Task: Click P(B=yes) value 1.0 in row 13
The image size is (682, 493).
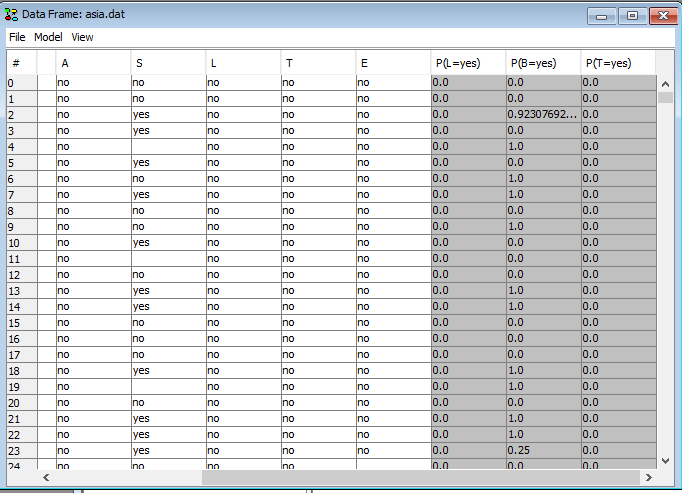Action: coord(543,291)
